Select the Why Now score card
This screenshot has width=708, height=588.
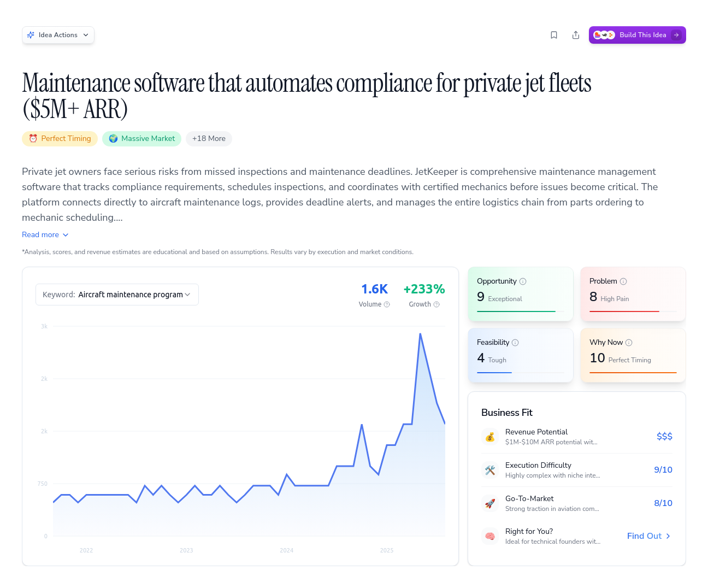click(x=633, y=355)
